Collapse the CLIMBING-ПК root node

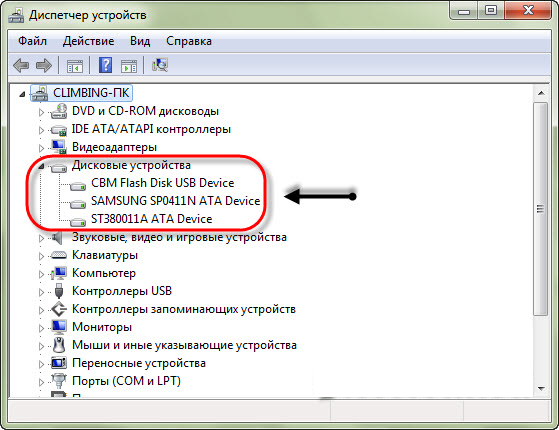(x=22, y=94)
